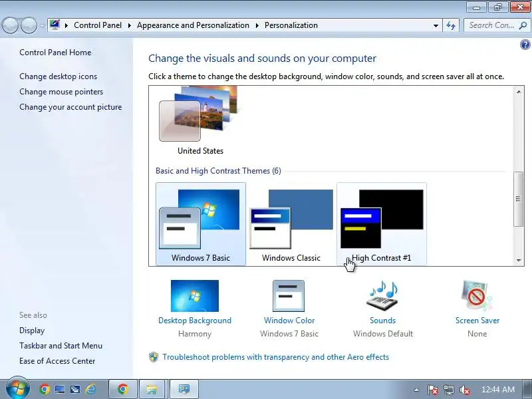Click the 12:44 AM clock
The width and height of the screenshot is (532, 399).
497,390
